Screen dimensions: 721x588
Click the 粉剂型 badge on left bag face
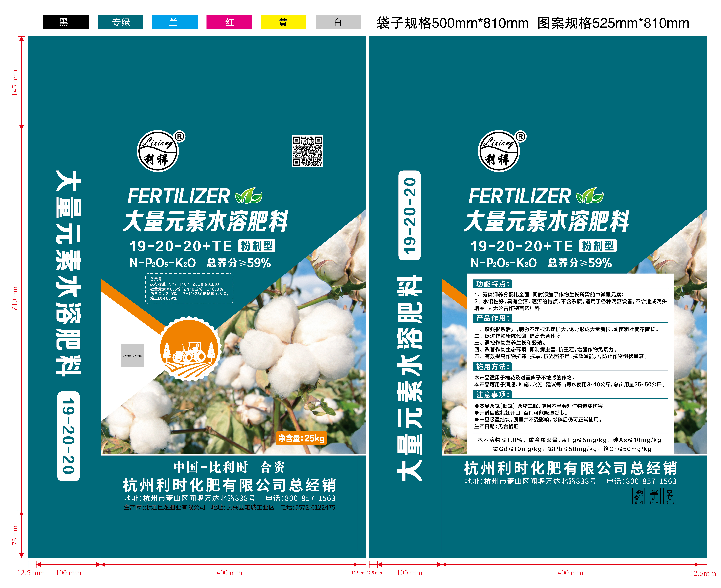(x=257, y=246)
